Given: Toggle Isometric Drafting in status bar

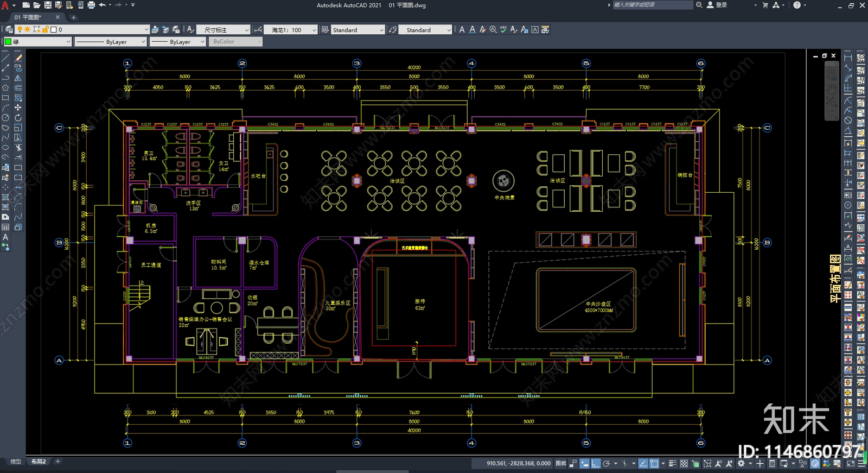Looking at the screenshot, I should click(x=624, y=463).
